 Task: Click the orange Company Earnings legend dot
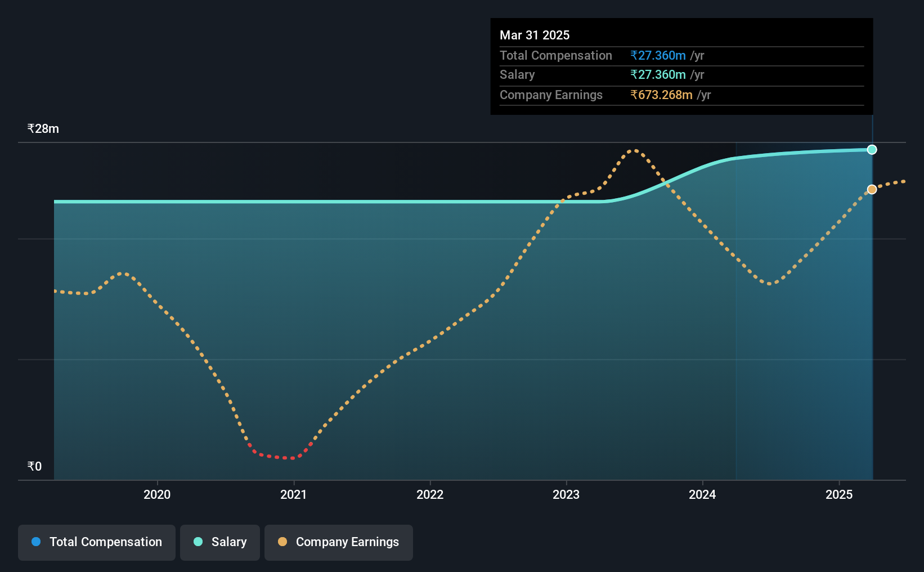[x=282, y=542]
